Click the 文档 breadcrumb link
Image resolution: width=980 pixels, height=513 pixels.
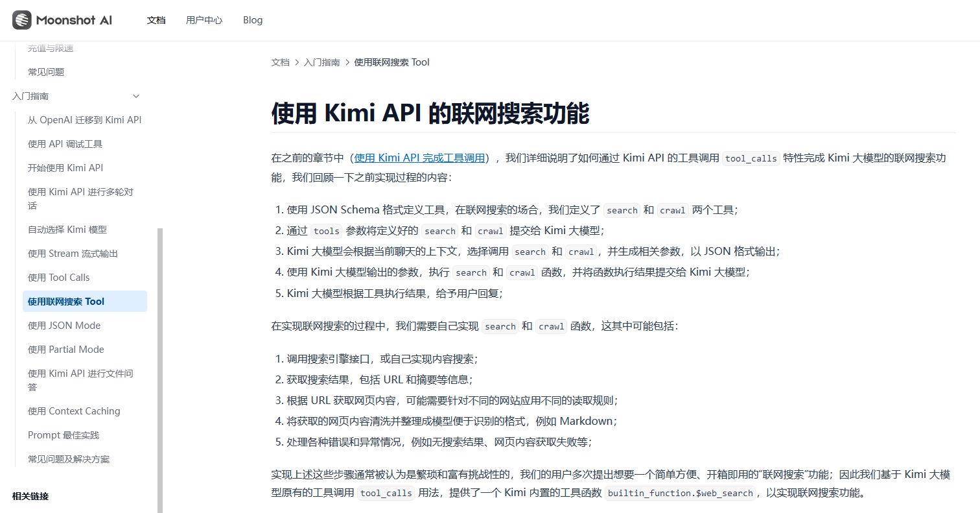point(280,62)
